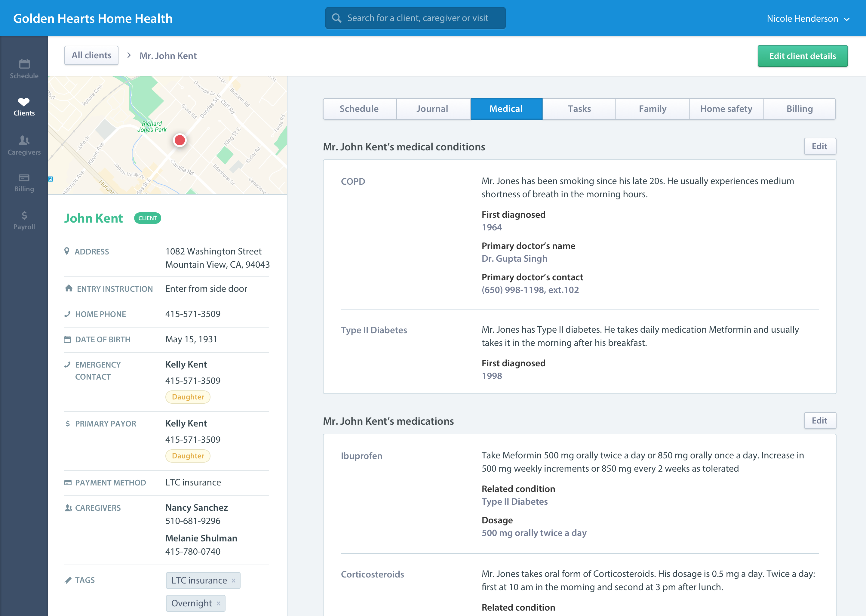The image size is (866, 616).
Task: Click the Type II Diabetes condition heading
Action: coord(374,330)
